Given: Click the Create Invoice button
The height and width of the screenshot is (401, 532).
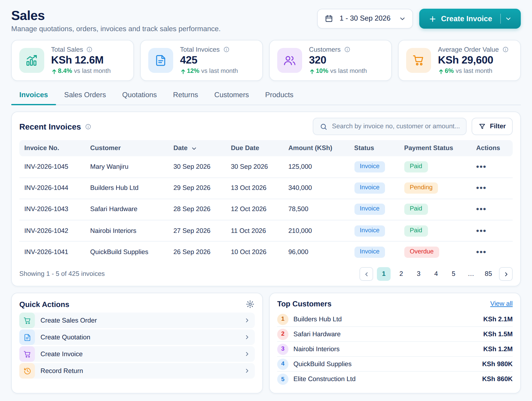Looking at the screenshot, I should click(460, 19).
